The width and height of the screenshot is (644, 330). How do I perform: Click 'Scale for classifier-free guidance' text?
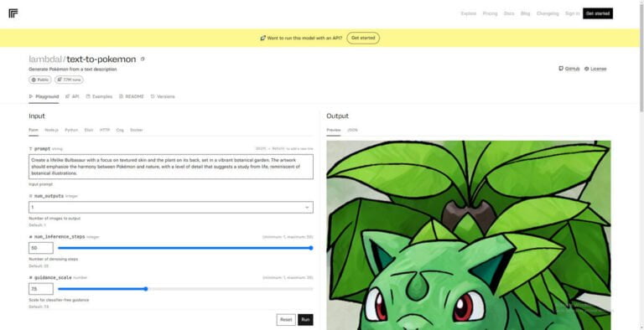[59, 300]
